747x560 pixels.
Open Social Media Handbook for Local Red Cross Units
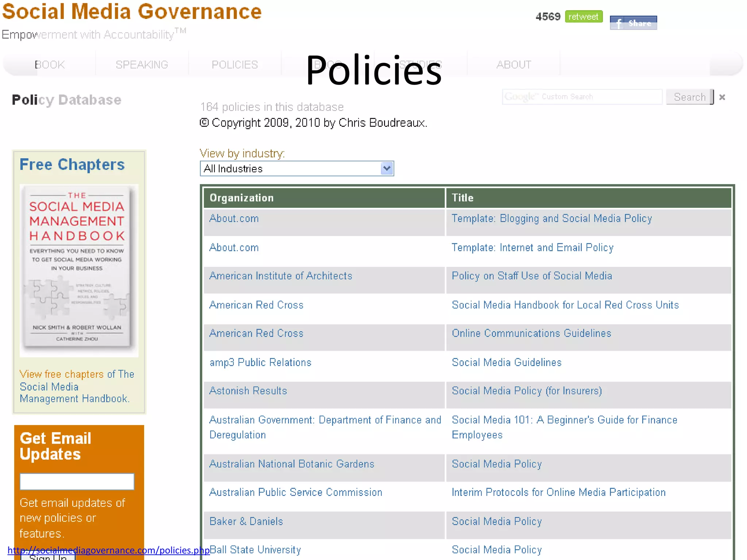(x=565, y=305)
